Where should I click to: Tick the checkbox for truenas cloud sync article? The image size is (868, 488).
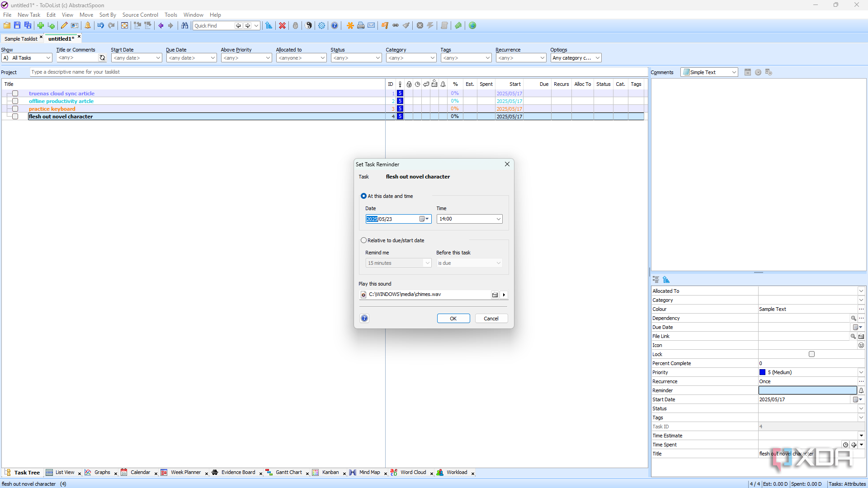pos(15,94)
